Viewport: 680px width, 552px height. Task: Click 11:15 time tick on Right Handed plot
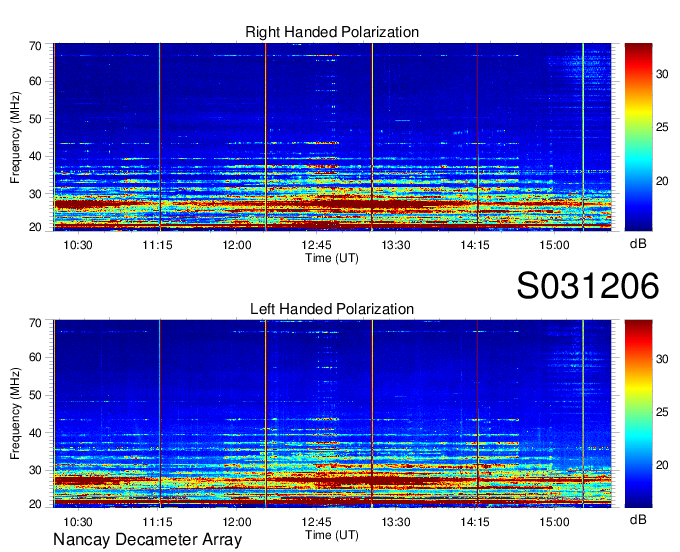(157, 245)
